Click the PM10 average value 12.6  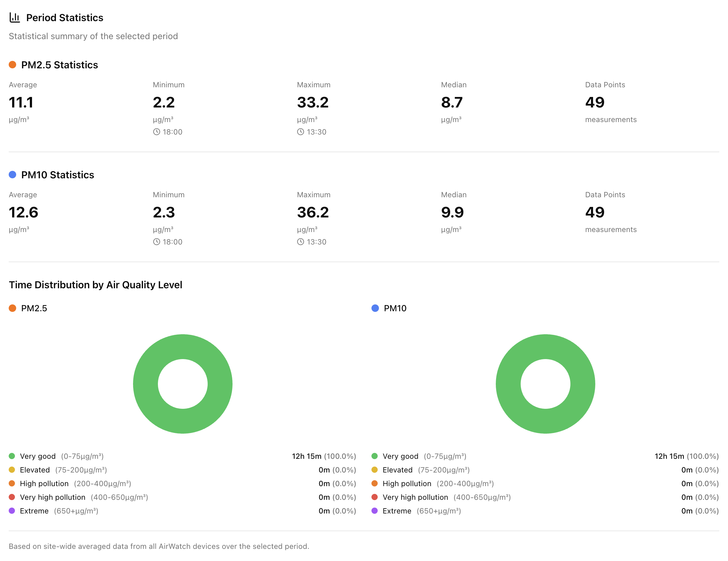coord(23,212)
